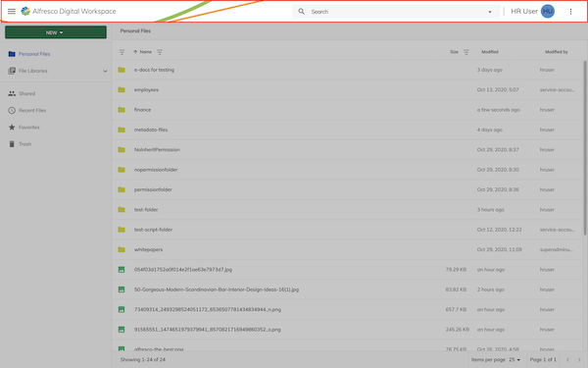
Task: Click the Favorites star icon
Action: 12,128
